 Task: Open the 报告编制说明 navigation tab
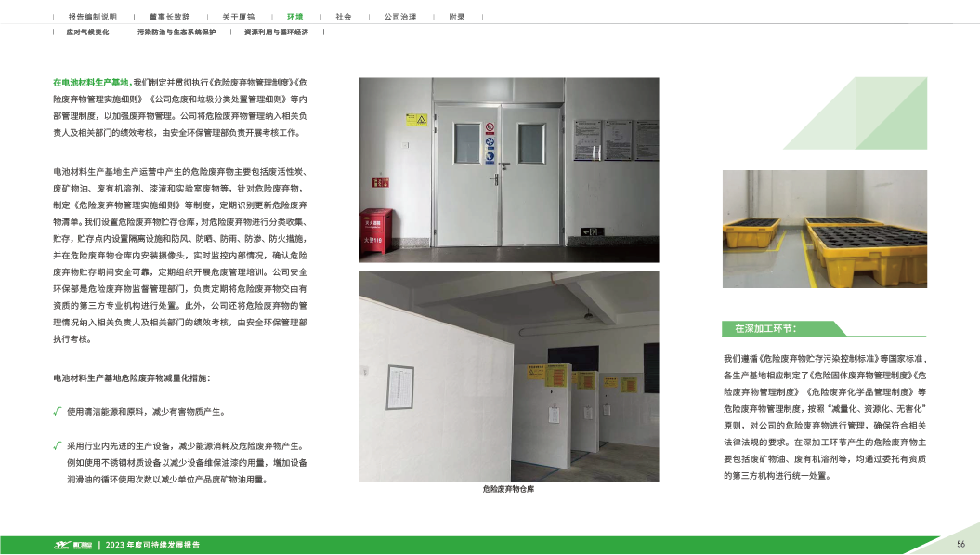[93, 17]
